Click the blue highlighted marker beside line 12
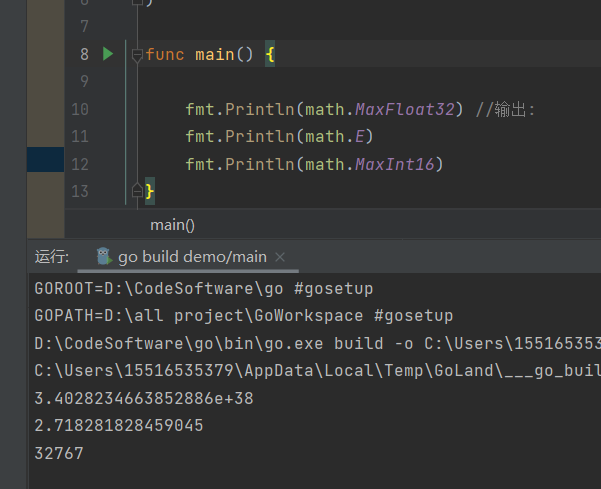Image resolution: width=601 pixels, height=489 pixels. pos(45,159)
